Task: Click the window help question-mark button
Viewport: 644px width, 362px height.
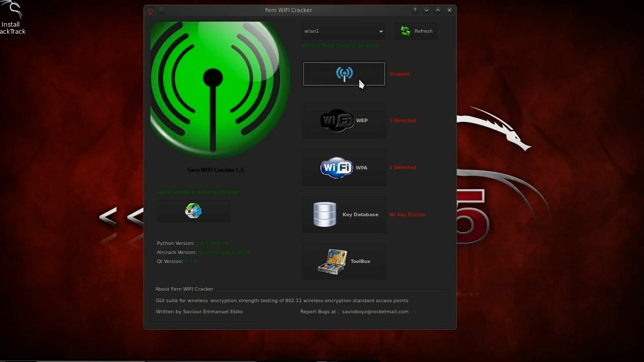Action: [x=415, y=10]
